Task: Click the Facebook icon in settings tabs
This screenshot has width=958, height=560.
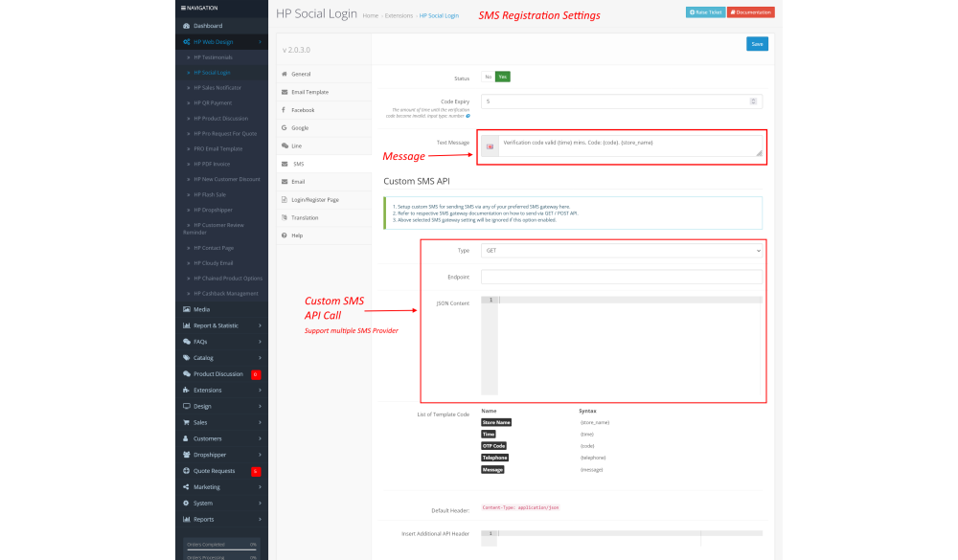Action: 284,110
